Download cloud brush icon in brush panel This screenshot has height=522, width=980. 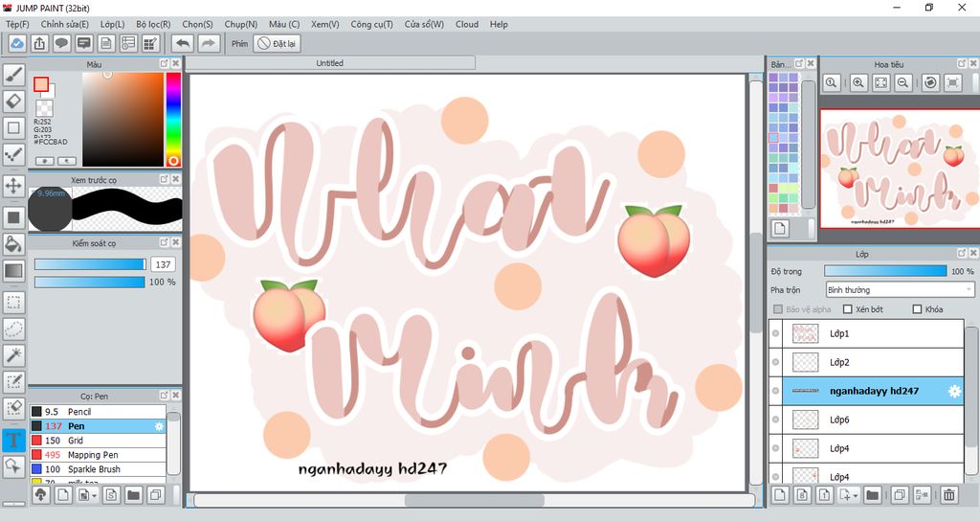tap(40, 495)
